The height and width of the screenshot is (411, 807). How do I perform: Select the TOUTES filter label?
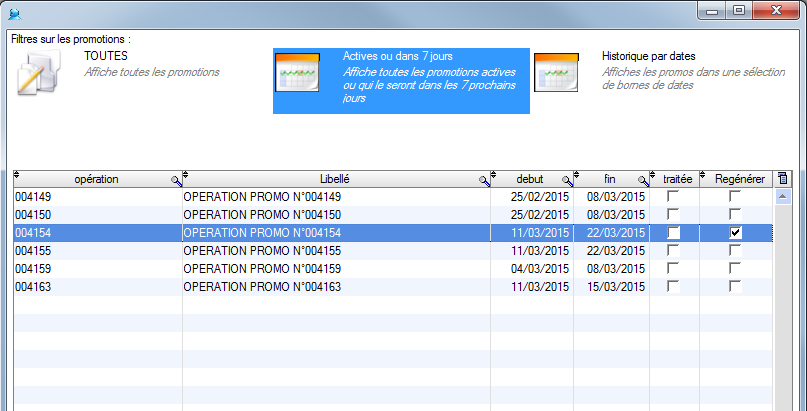pyautogui.click(x=105, y=57)
